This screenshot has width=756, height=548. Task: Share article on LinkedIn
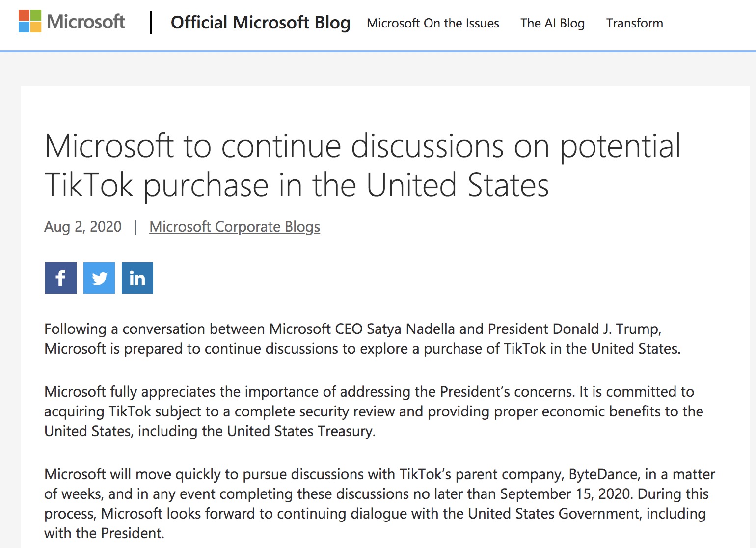137,278
